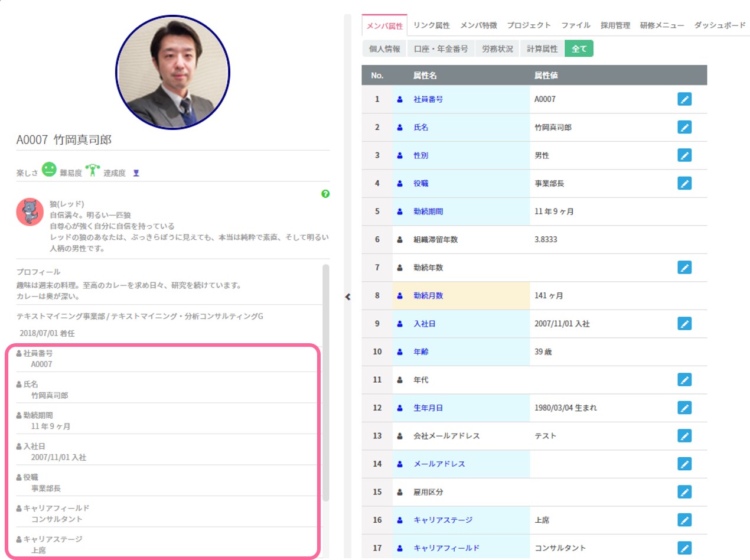Edit the 生年月日 attribute
The width and height of the screenshot is (750, 560).
point(684,408)
